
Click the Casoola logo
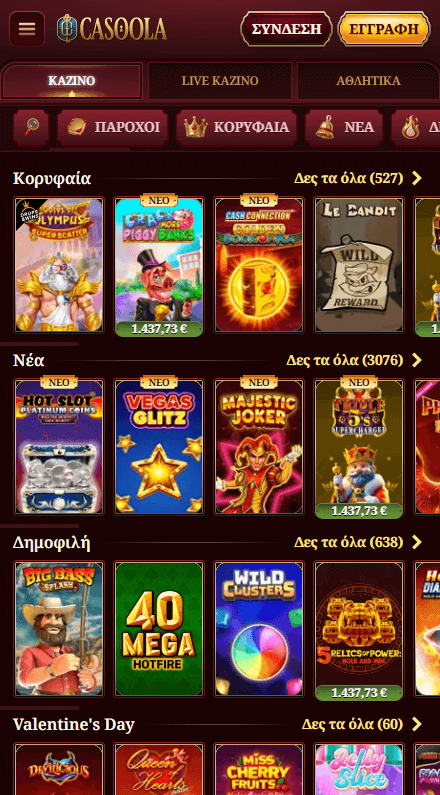[x=112, y=28]
